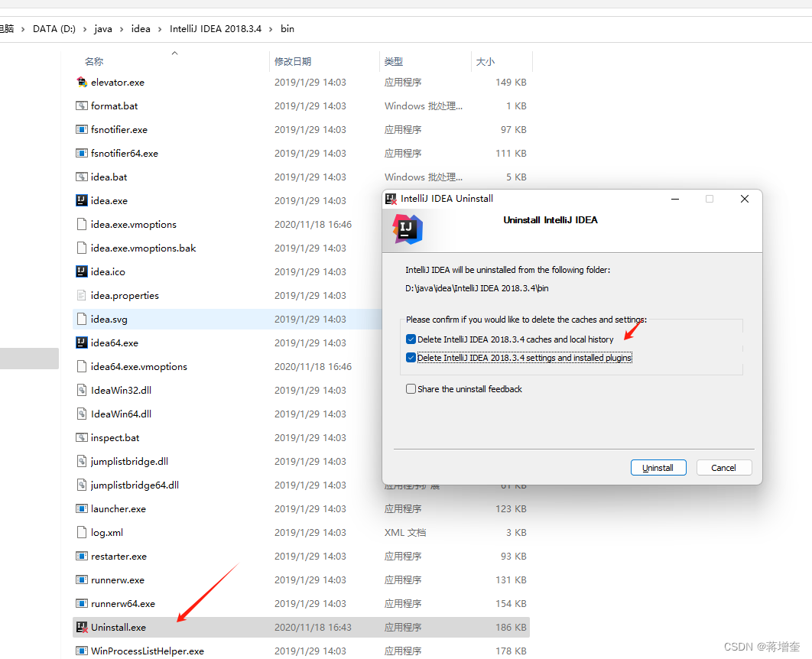Click the fsnotifier.exe application icon

click(81, 129)
